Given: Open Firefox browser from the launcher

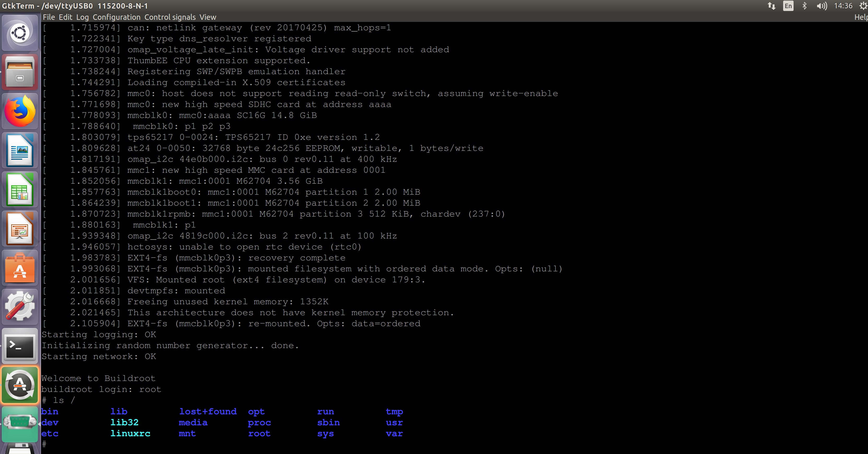Looking at the screenshot, I should pos(20,111).
